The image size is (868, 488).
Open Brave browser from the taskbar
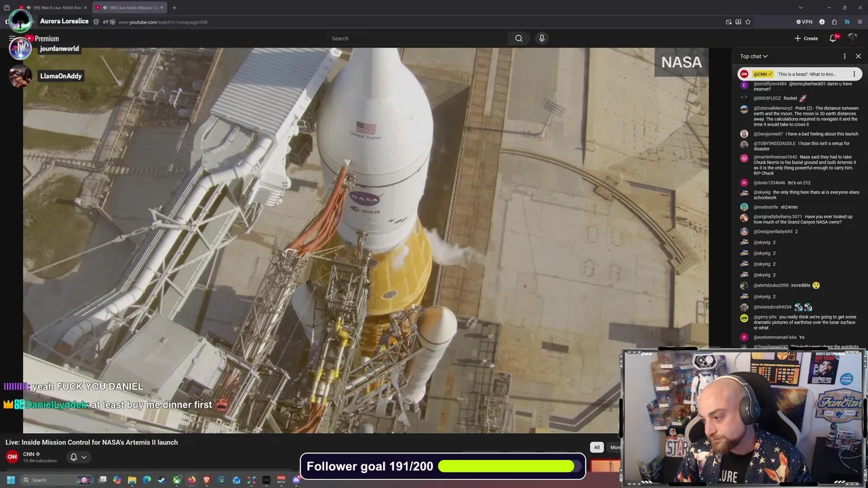coord(207,480)
